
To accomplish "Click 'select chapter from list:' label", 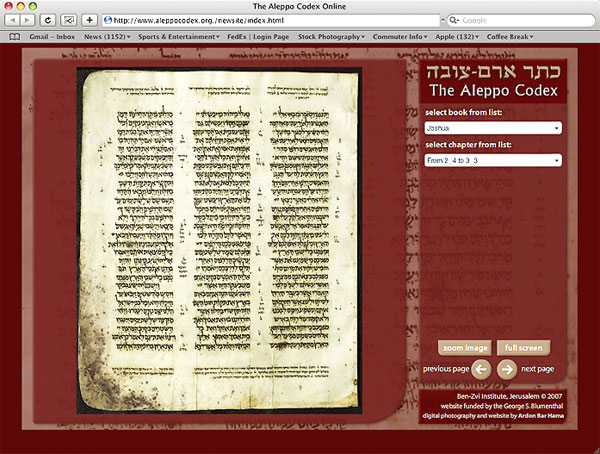I will 468,145.
